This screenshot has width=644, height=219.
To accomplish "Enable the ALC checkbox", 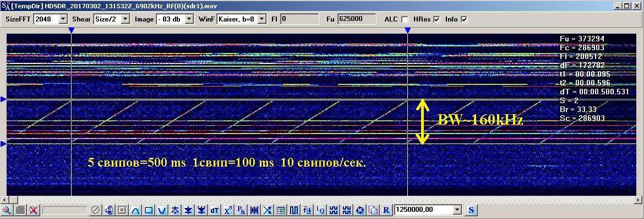I will point(405,19).
